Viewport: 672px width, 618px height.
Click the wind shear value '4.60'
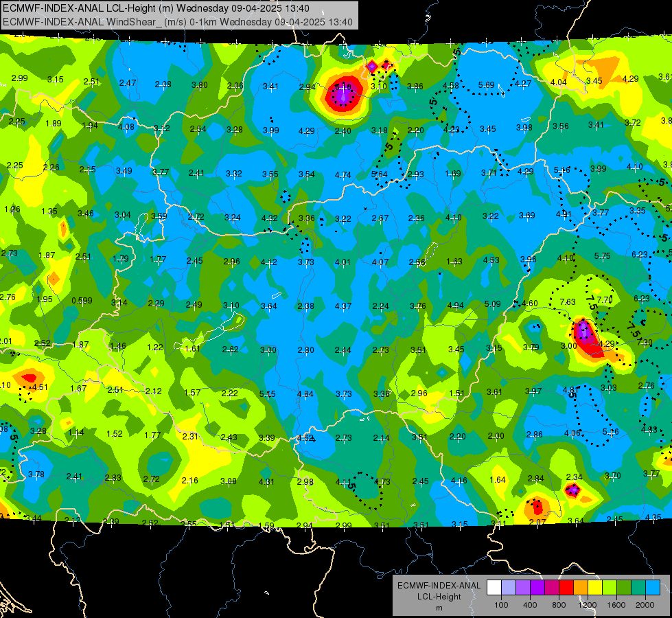click(x=530, y=303)
